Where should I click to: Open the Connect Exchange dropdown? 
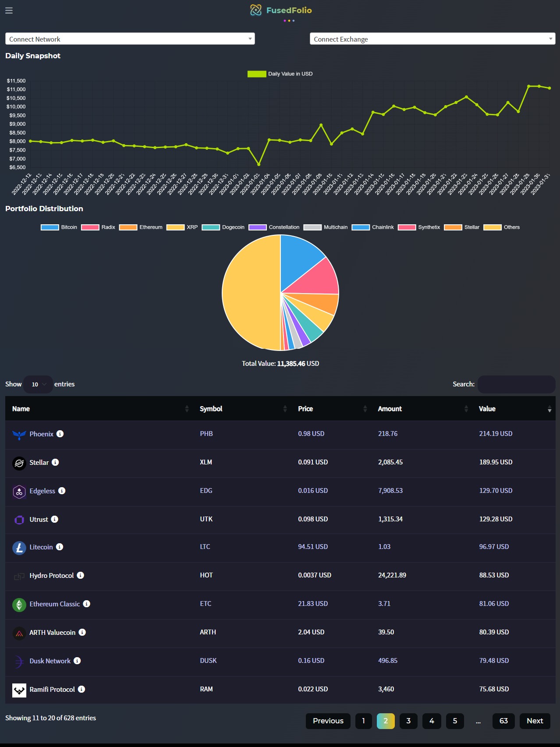pos(432,39)
